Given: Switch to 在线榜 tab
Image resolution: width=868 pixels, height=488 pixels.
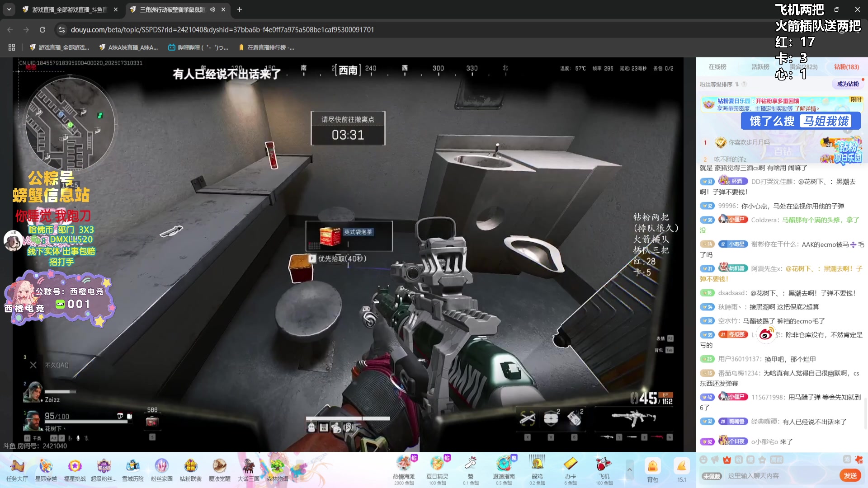Looking at the screenshot, I should pyautogui.click(x=717, y=67).
